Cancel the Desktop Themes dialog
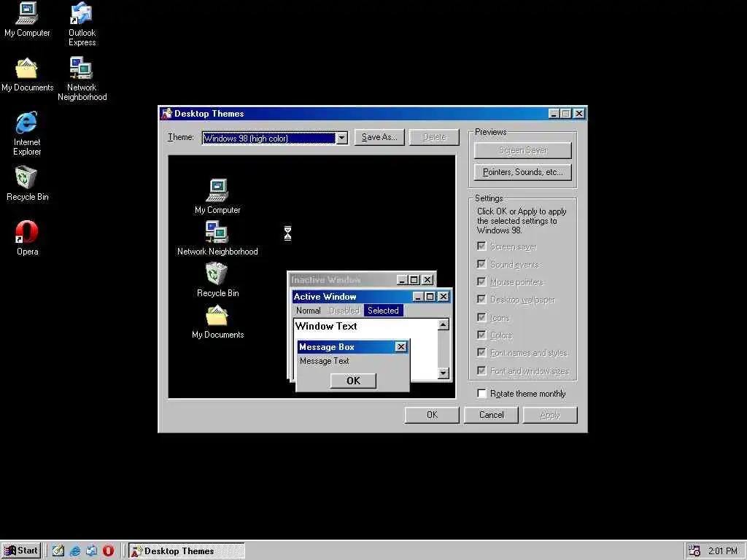747x560 pixels. (x=491, y=415)
